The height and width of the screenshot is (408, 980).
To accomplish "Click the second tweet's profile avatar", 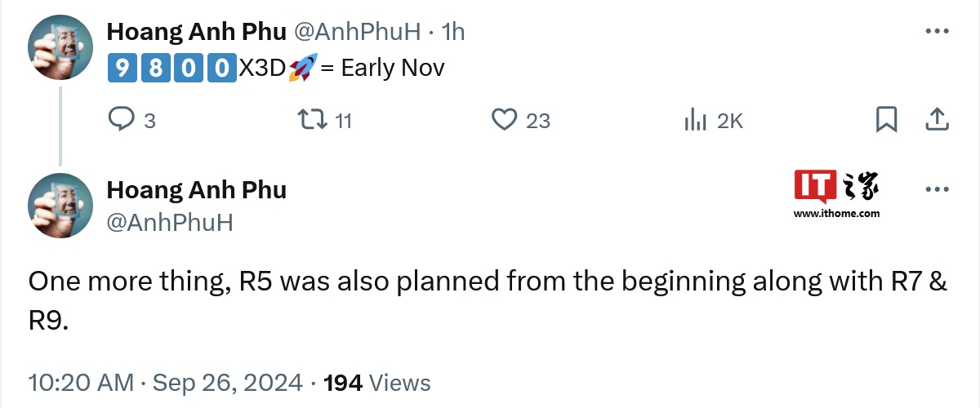I will (60, 206).
